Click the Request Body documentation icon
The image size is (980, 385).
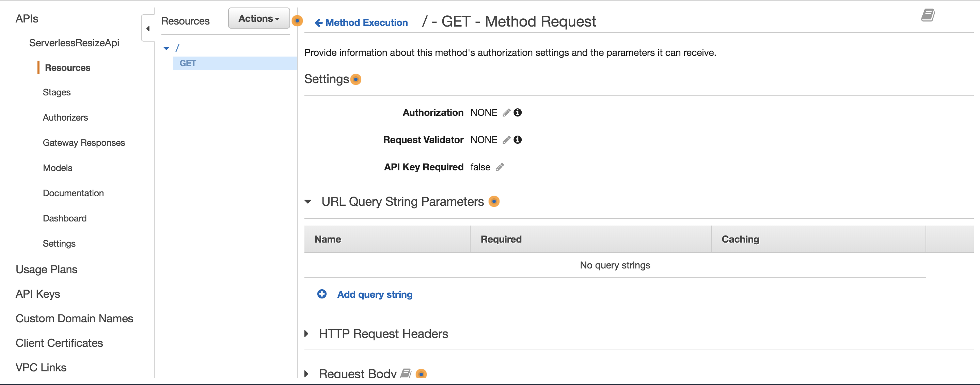pyautogui.click(x=406, y=373)
